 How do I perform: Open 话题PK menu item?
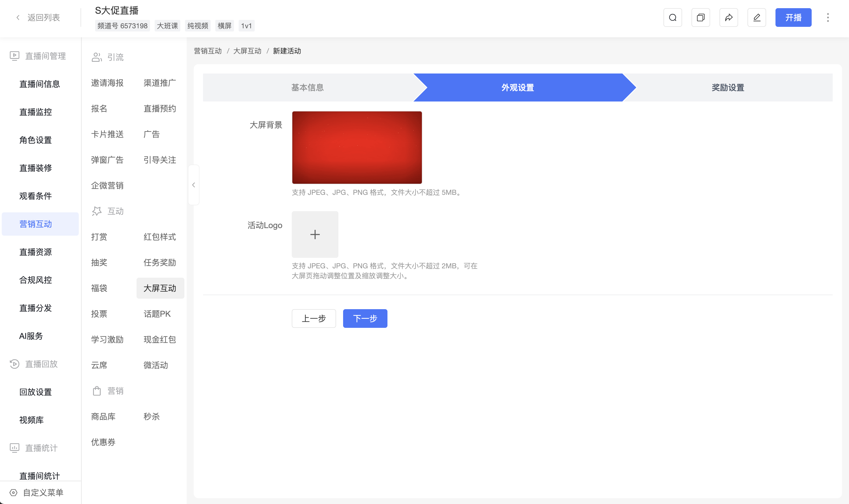157,314
